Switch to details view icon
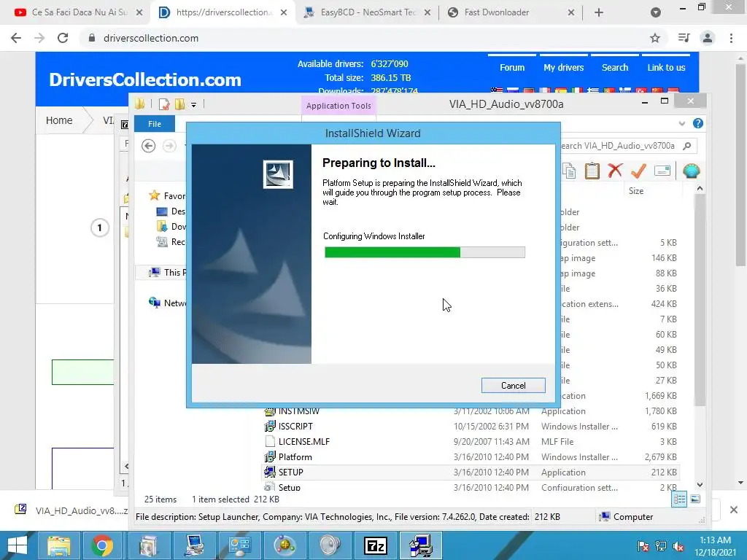 click(679, 499)
